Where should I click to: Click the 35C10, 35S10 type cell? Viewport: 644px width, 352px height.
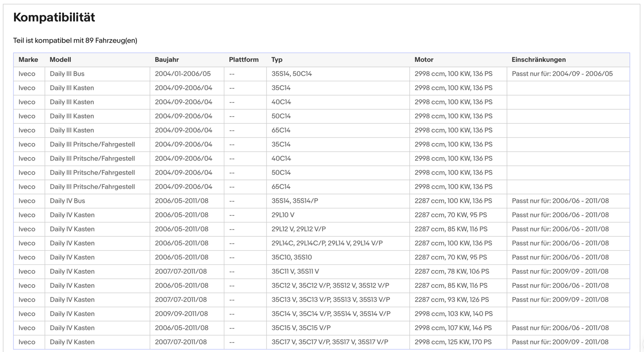[x=338, y=257]
